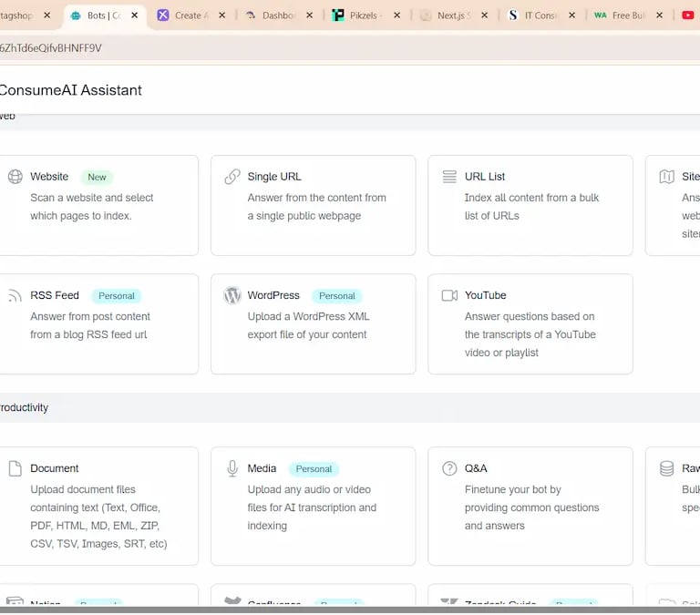Click the RSS Feed icon
Viewport: 700px width, 615px height.
pos(15,295)
